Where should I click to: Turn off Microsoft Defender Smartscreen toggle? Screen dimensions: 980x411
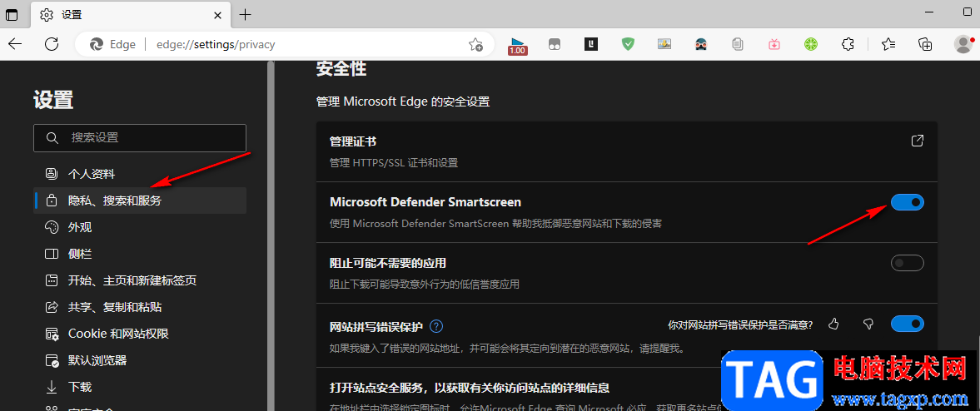click(907, 202)
